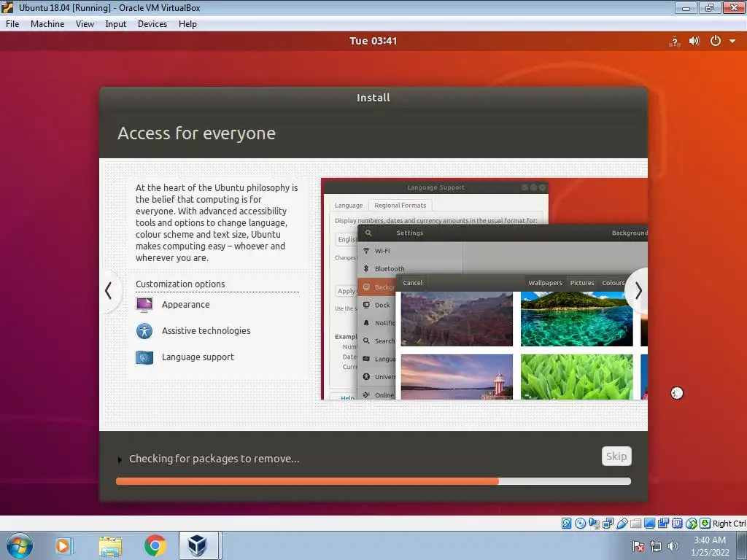This screenshot has width=747, height=560.
Task: Open Windows Media Player from taskbar
Action: point(63,545)
